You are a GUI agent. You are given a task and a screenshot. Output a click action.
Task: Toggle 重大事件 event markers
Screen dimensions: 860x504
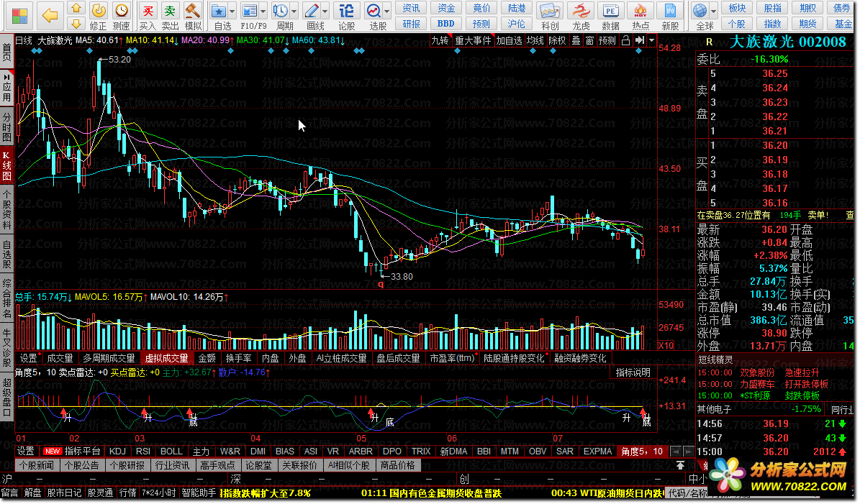[473, 40]
